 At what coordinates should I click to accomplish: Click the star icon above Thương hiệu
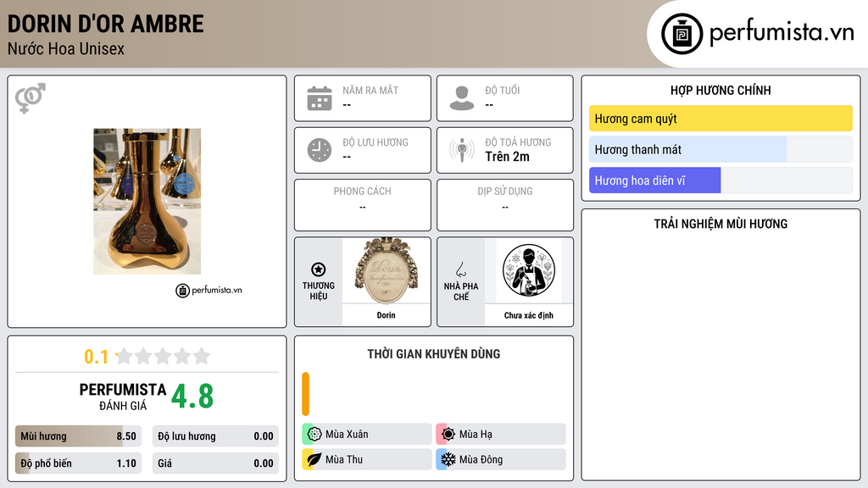click(319, 269)
